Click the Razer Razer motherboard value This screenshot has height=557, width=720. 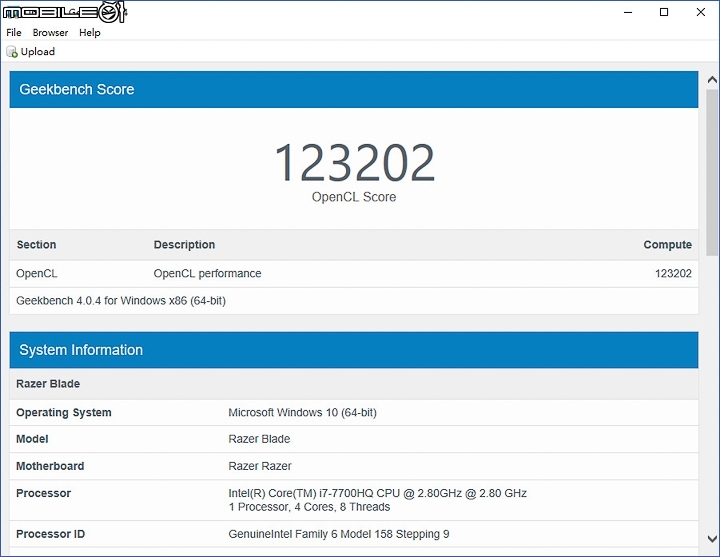(x=260, y=466)
